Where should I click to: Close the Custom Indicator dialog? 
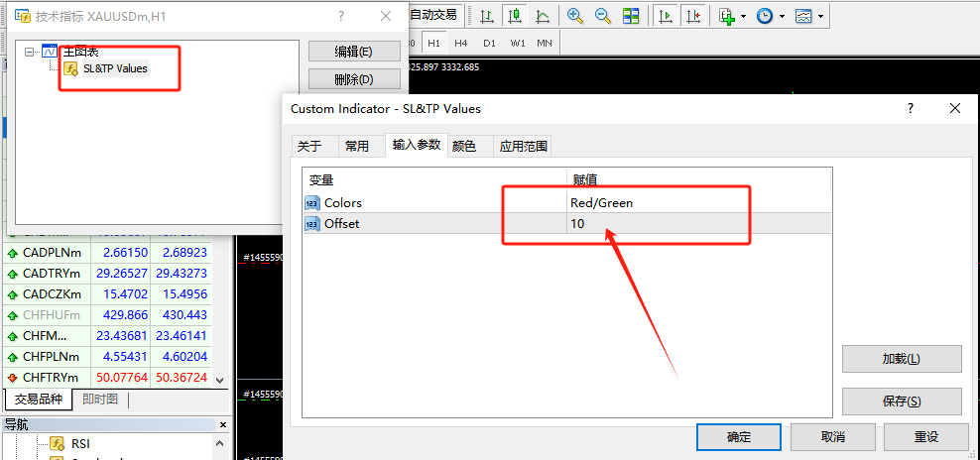click(x=955, y=109)
